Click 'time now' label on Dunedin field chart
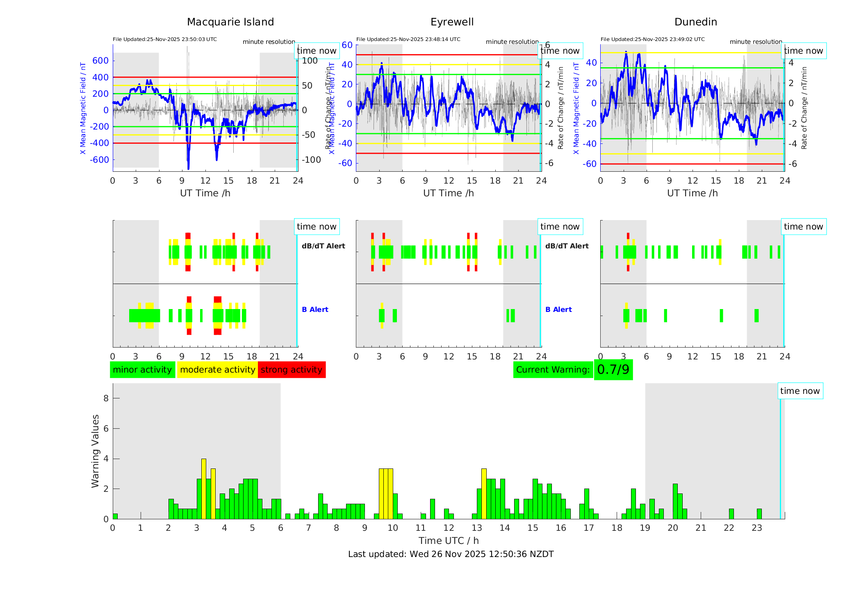The image size is (868, 589). pyautogui.click(x=803, y=51)
